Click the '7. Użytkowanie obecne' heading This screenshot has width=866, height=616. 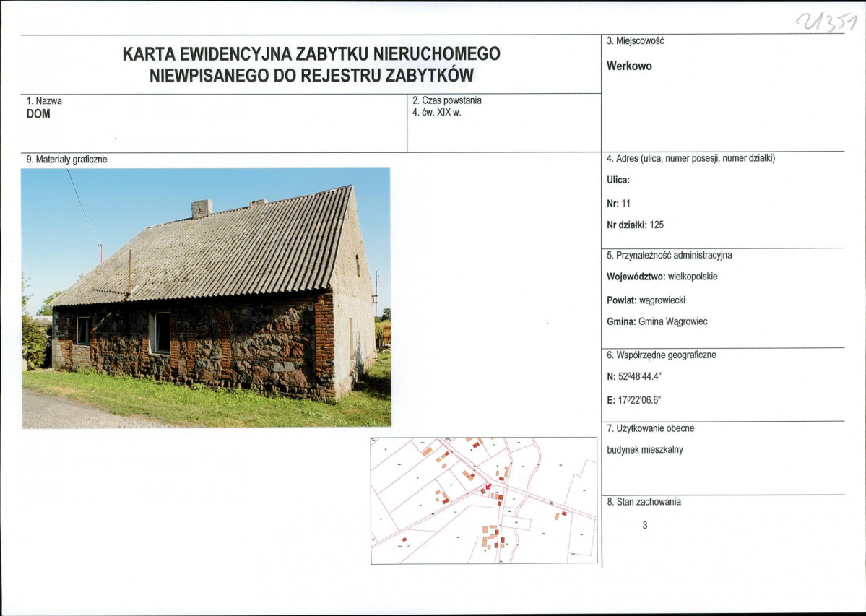[650, 429]
